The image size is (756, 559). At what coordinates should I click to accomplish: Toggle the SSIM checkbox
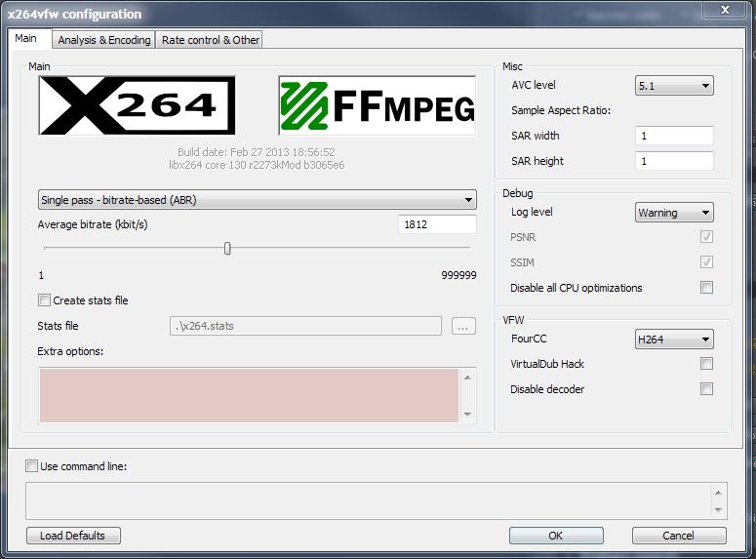tap(706, 261)
